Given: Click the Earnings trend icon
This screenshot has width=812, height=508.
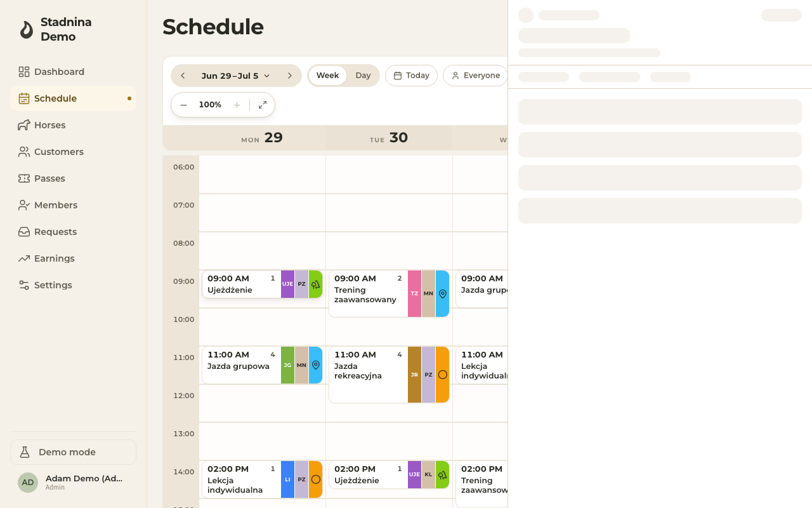Looking at the screenshot, I should point(24,258).
